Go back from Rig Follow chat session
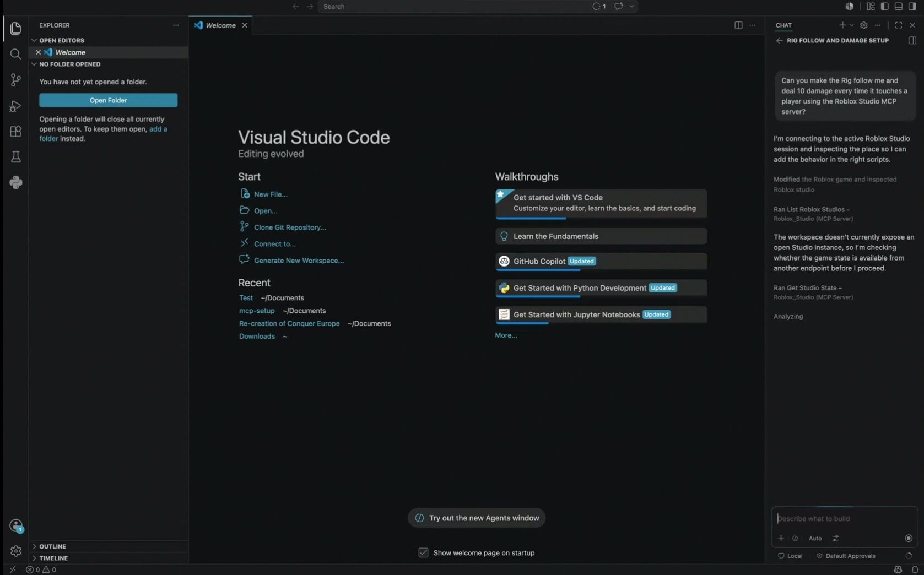Screen dimensions: 924x575 click(x=779, y=41)
